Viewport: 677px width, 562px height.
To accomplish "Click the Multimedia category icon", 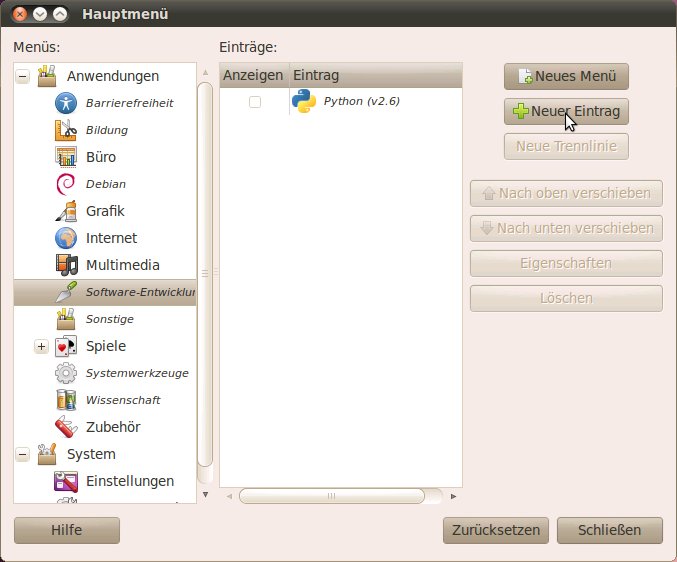I will [66, 265].
